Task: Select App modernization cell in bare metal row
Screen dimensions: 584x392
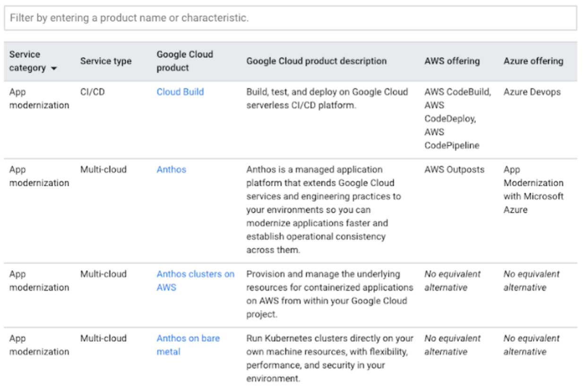Action: pyautogui.click(x=39, y=345)
